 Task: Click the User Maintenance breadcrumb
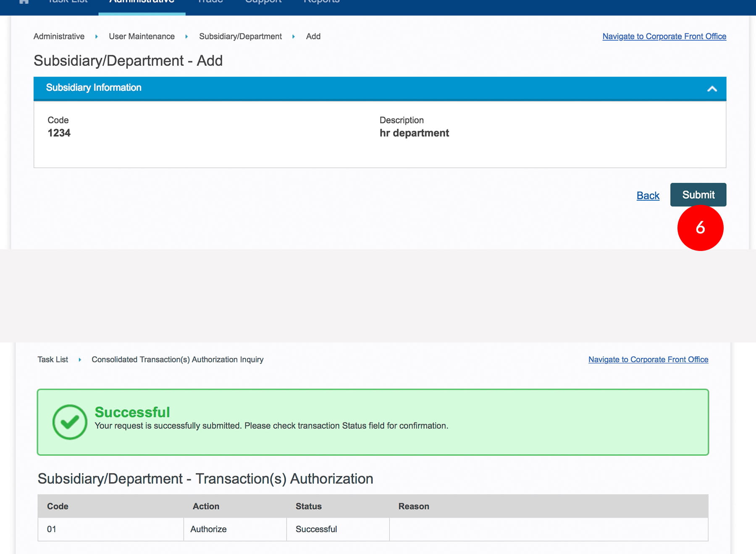click(142, 37)
